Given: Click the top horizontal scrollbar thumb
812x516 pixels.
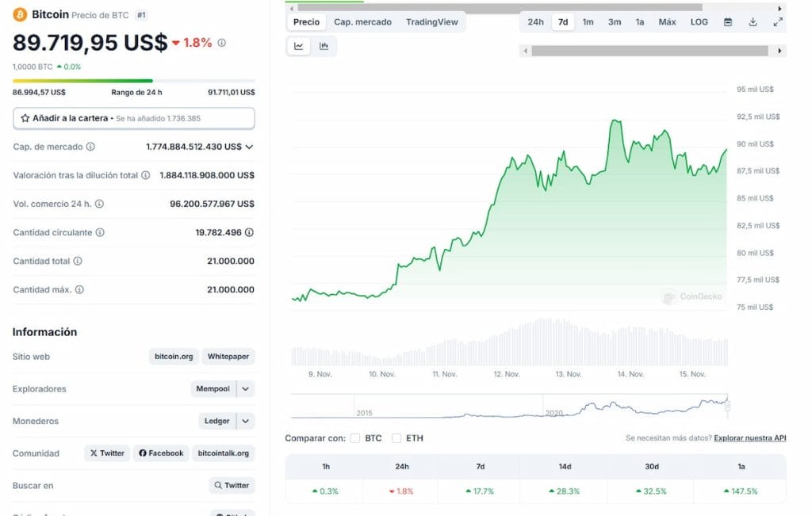Looking at the screenshot, I should pos(500,8).
